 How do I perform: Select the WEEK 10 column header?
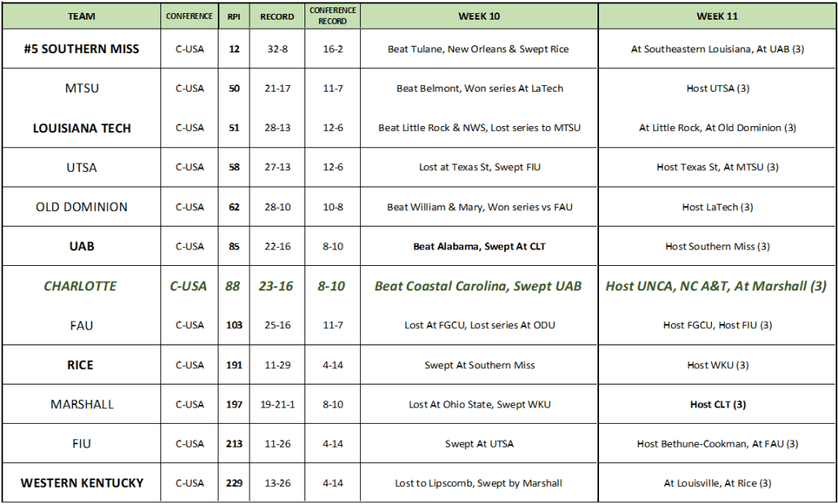pos(479,16)
